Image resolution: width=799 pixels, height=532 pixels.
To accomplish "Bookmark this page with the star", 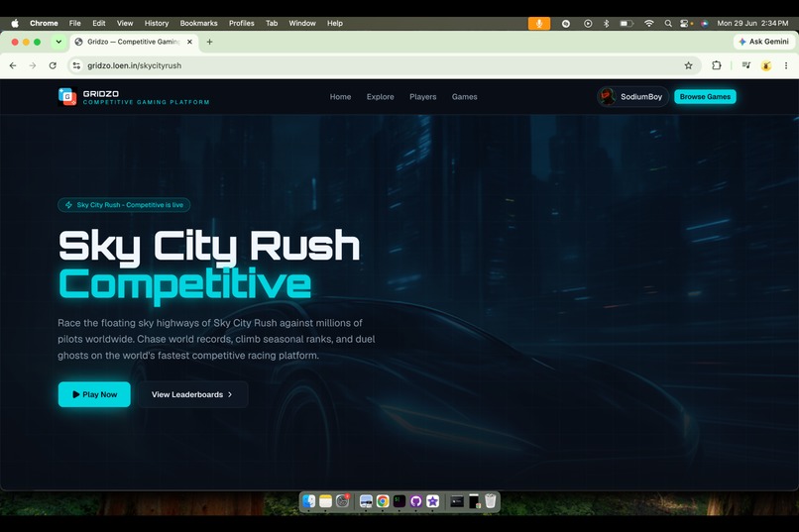I will coord(688,65).
